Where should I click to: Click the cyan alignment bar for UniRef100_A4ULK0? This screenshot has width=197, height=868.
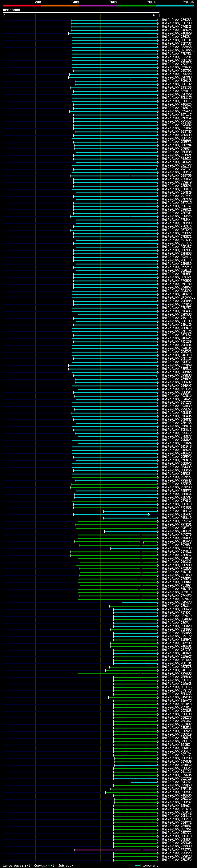131,511
